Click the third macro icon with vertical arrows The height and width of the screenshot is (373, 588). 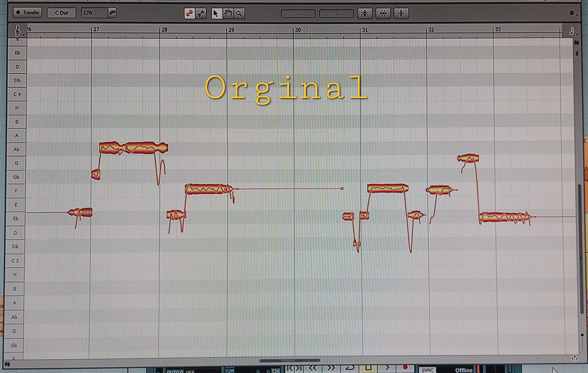(x=401, y=13)
